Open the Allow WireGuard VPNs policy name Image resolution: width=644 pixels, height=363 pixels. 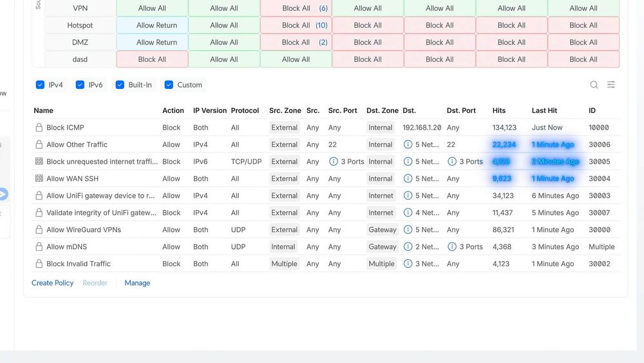[x=84, y=230]
